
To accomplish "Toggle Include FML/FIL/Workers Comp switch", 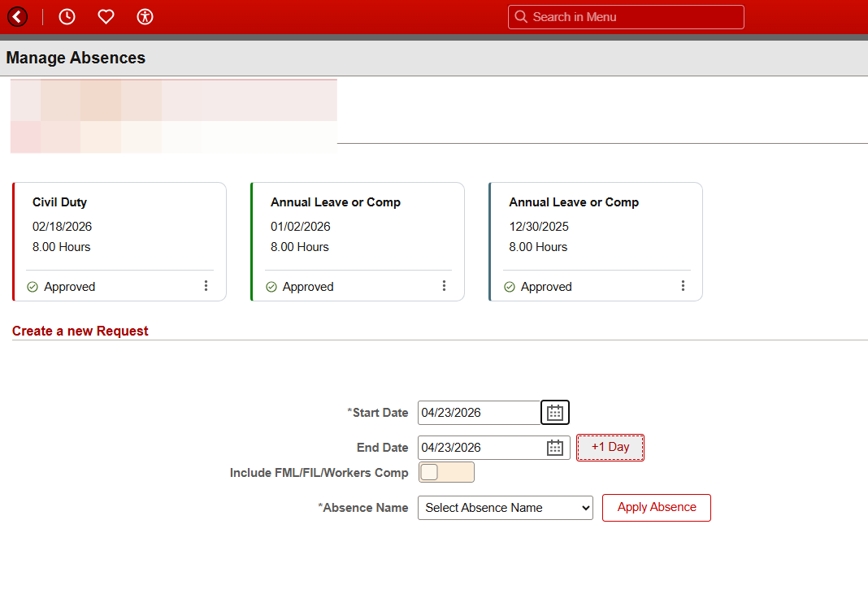I will tap(446, 472).
